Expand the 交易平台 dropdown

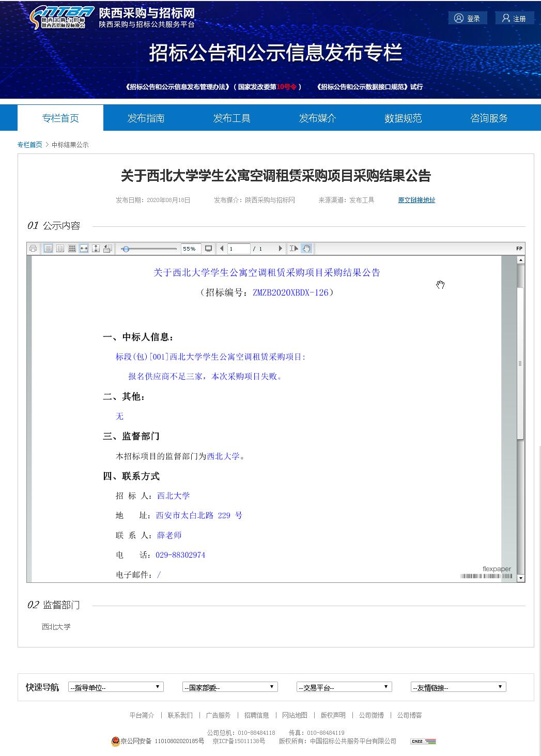344,687
